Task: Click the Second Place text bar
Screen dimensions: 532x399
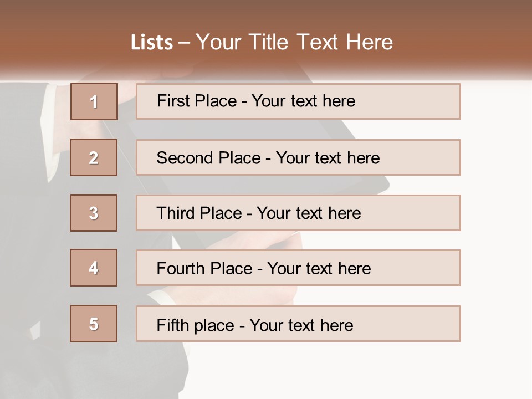Action: [298, 157]
